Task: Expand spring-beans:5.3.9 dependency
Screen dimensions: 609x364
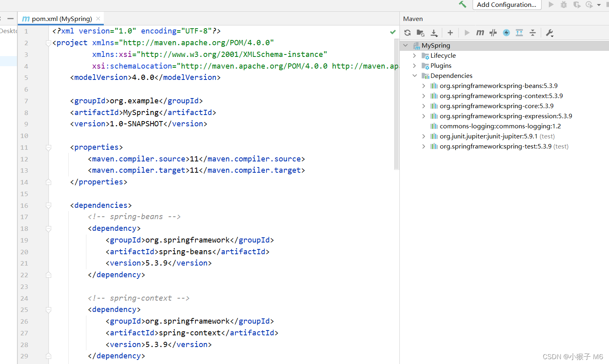Action: pos(423,86)
